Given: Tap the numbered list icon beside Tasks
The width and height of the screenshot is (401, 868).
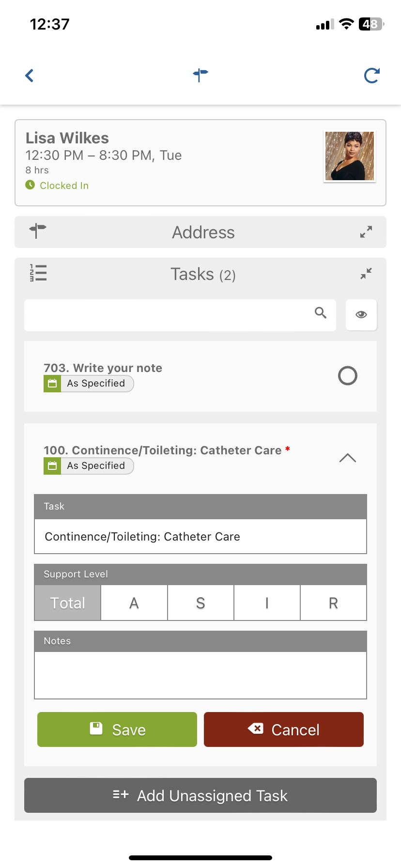Looking at the screenshot, I should [38, 273].
